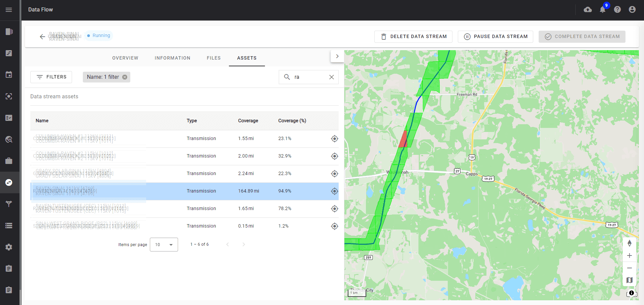Select the row with 164.89 mi coverage
The height and width of the screenshot is (305, 644).
[184, 191]
